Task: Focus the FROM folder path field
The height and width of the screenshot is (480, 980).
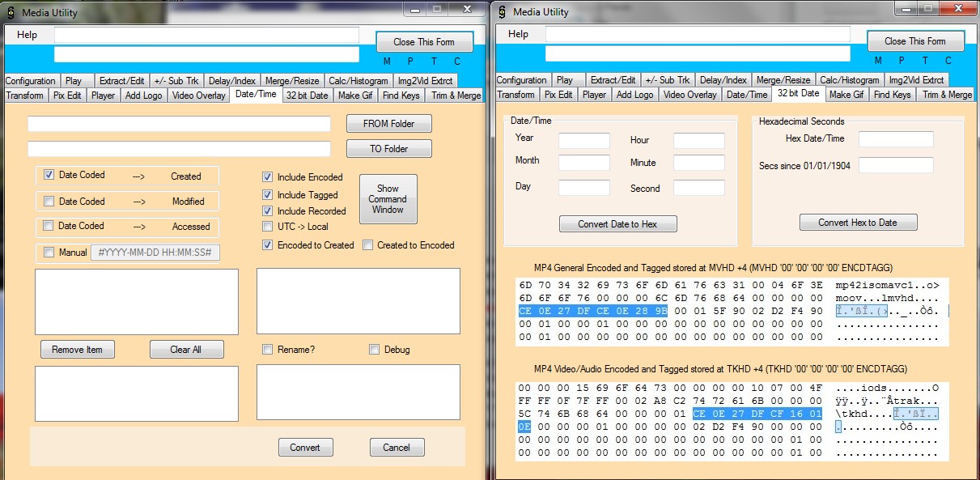Action: (179, 124)
